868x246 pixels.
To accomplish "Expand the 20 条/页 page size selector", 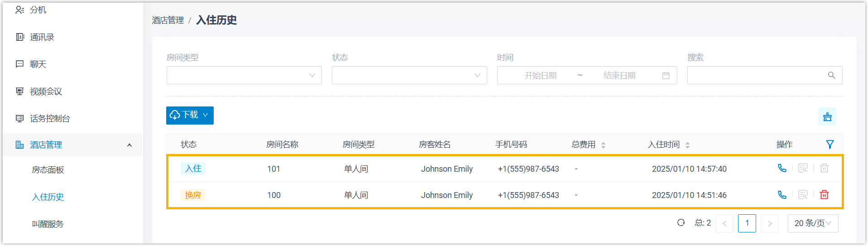I will (x=813, y=223).
